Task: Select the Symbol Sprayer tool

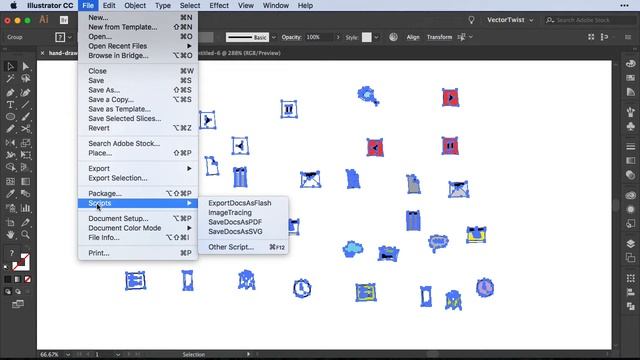Action: pyautogui.click(x=10, y=208)
